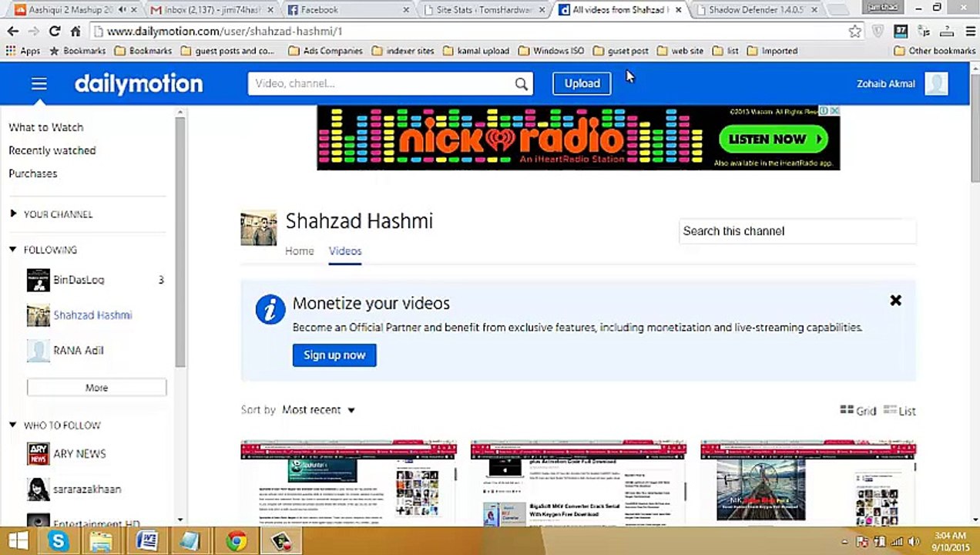Switch to Aashiqui 2 Mashup browser tab

click(x=72, y=10)
